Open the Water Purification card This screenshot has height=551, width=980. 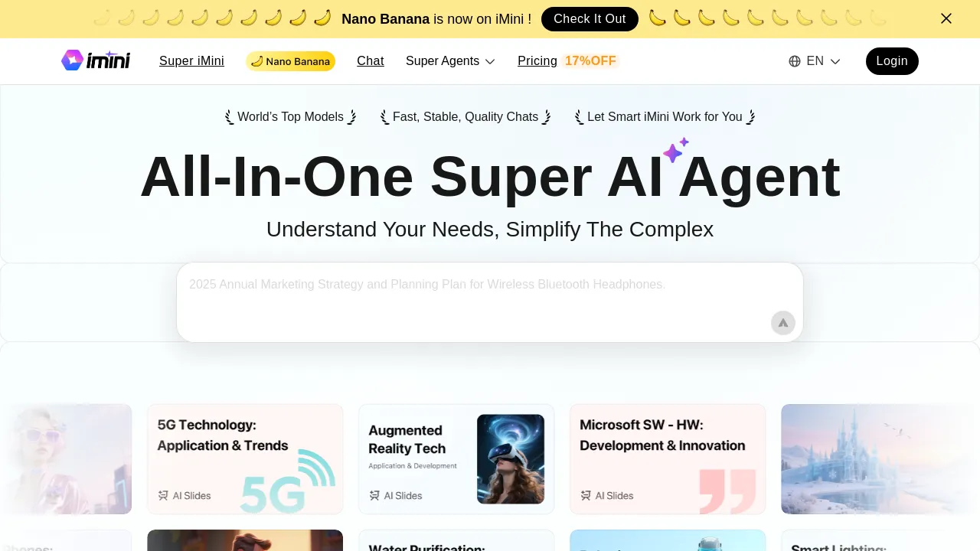(x=456, y=540)
